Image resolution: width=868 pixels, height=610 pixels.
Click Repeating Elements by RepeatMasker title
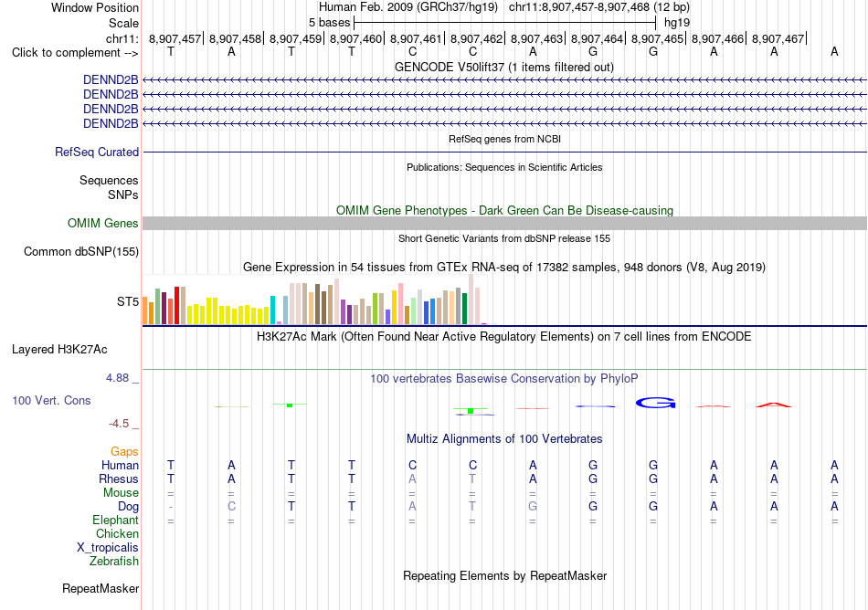point(504,575)
